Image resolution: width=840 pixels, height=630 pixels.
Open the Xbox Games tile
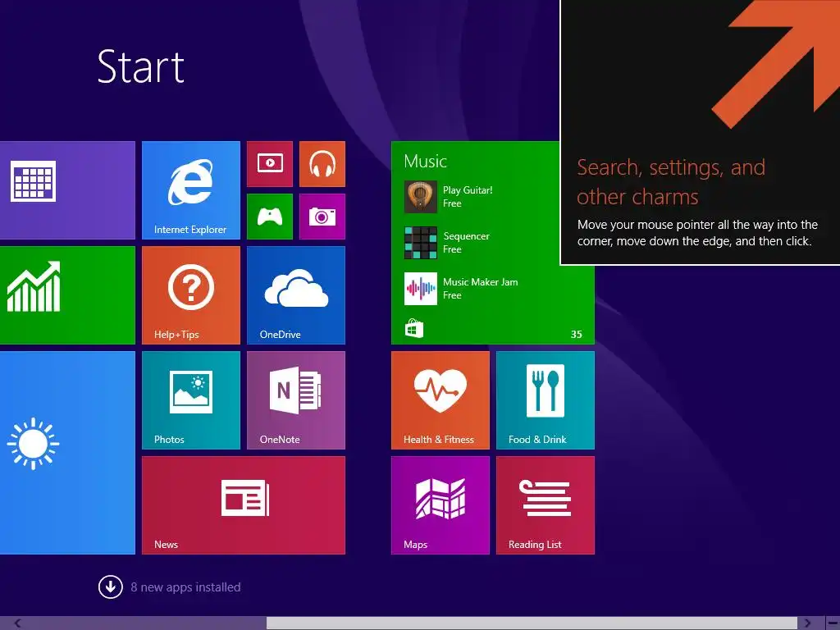(269, 217)
